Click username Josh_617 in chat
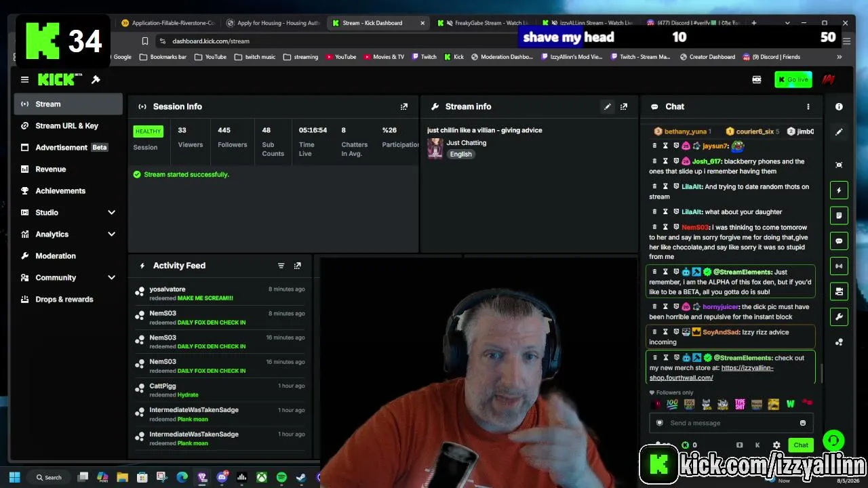868x488 pixels. 706,161
